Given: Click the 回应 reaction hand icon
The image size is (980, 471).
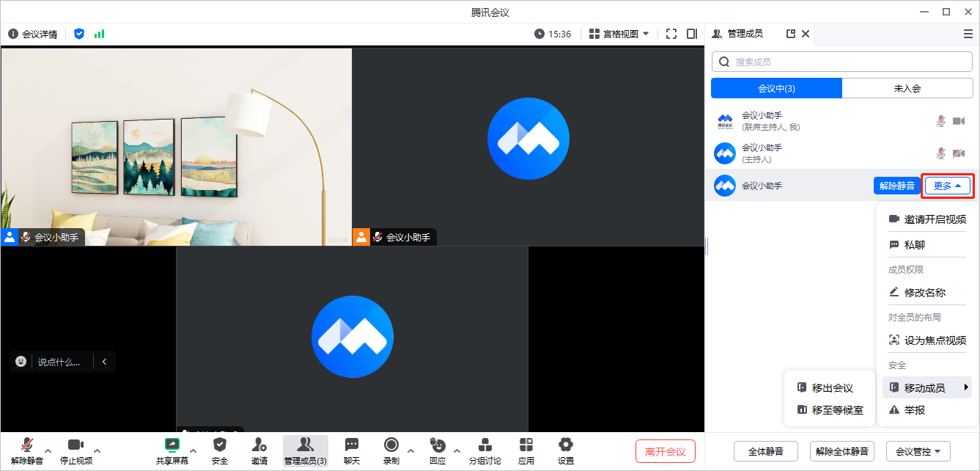Looking at the screenshot, I should pyautogui.click(x=438, y=445).
